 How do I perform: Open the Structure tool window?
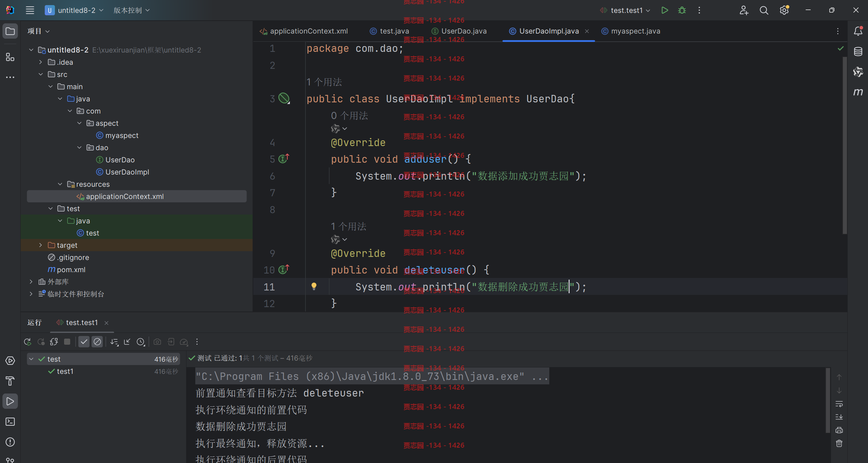click(10, 57)
